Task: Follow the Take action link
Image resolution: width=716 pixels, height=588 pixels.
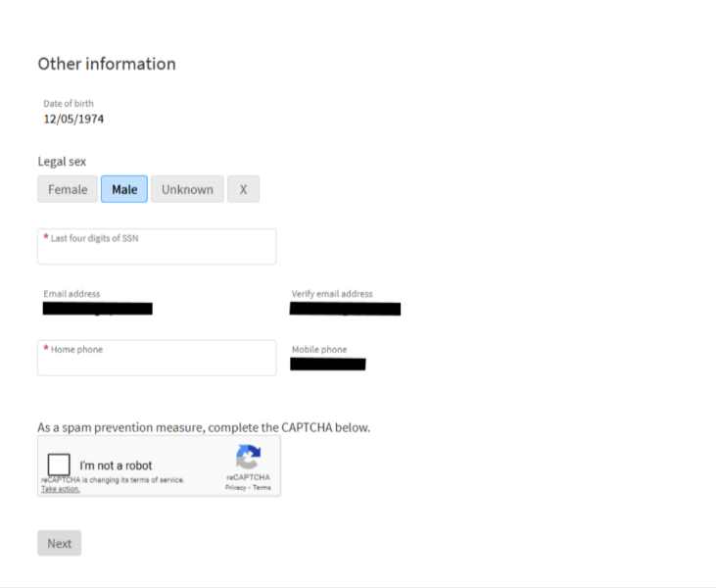Action: [x=61, y=489]
